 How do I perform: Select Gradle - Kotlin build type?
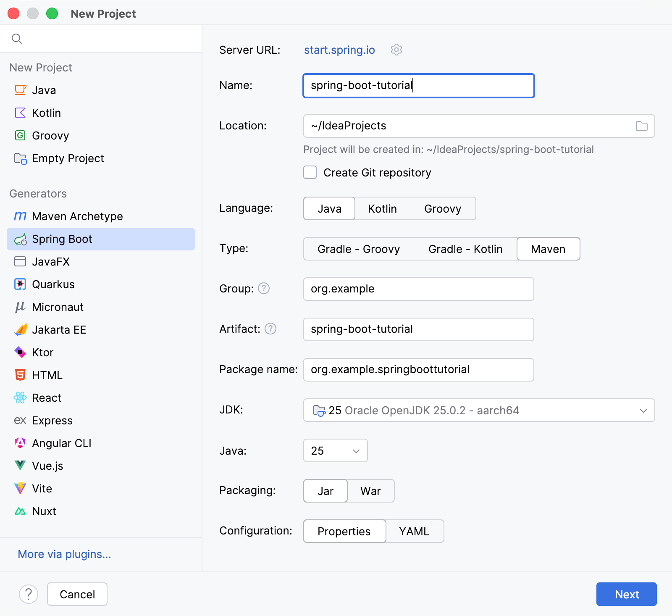tap(465, 249)
